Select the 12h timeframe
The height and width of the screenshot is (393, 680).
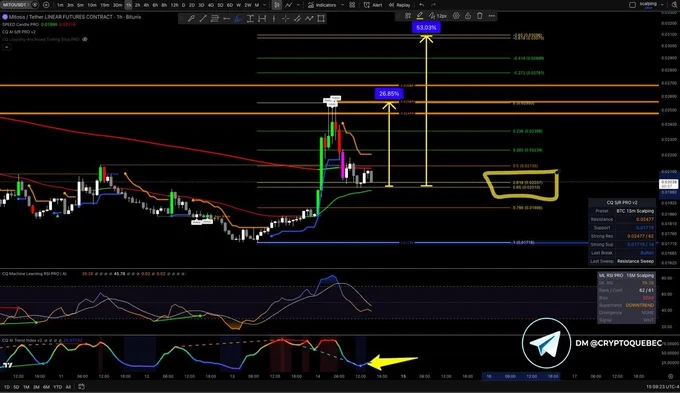click(x=174, y=5)
